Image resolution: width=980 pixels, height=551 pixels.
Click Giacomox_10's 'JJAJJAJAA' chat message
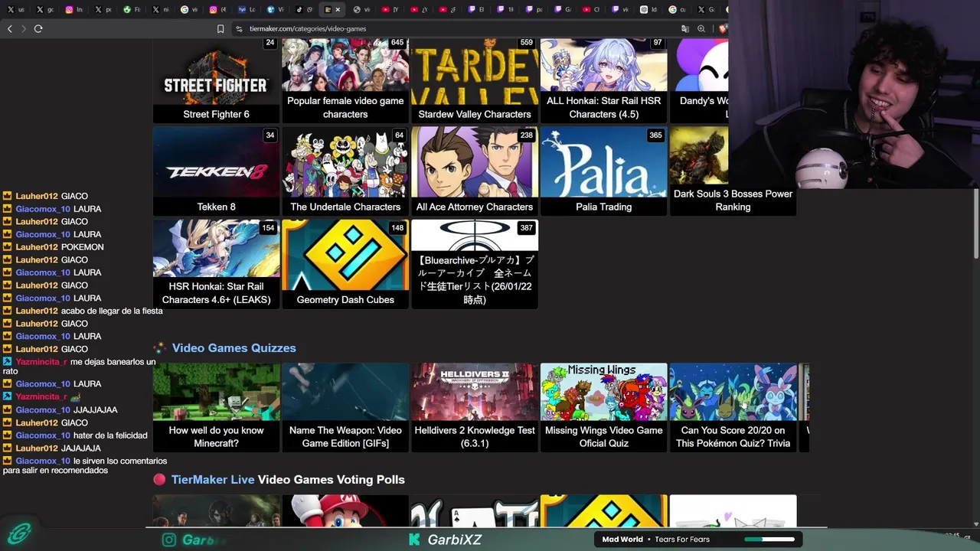(x=95, y=410)
